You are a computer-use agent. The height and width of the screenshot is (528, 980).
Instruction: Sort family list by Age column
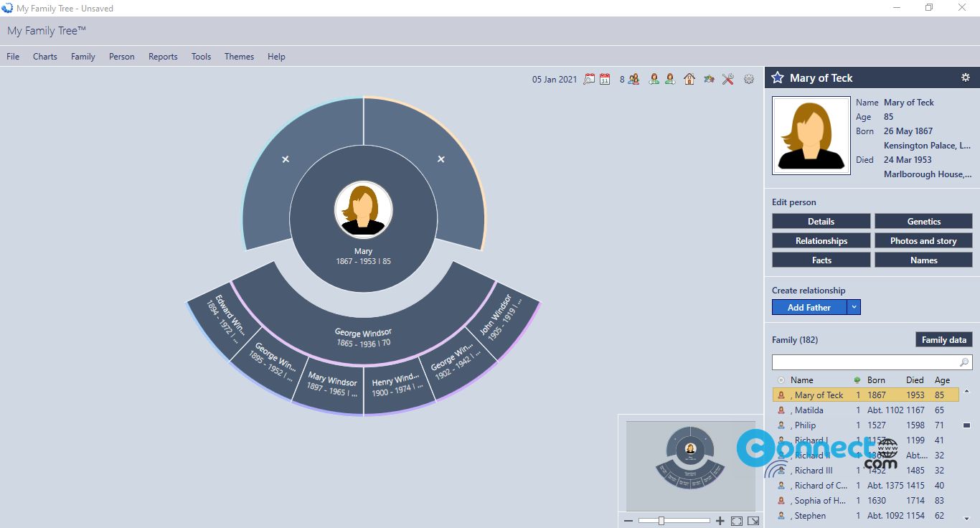click(x=942, y=380)
